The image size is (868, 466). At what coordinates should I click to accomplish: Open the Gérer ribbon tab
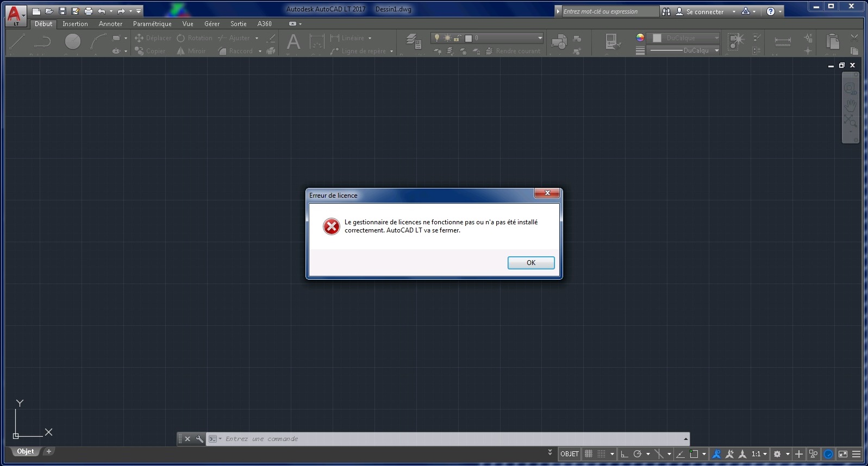pyautogui.click(x=212, y=24)
